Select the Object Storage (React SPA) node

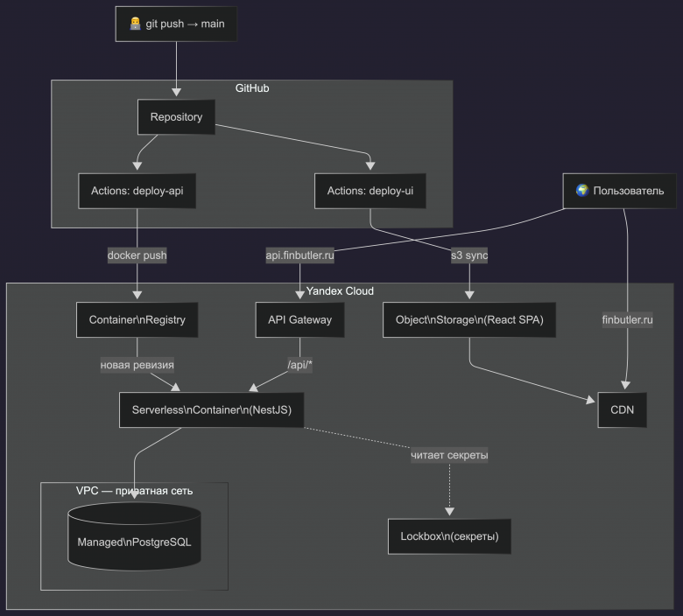point(469,320)
